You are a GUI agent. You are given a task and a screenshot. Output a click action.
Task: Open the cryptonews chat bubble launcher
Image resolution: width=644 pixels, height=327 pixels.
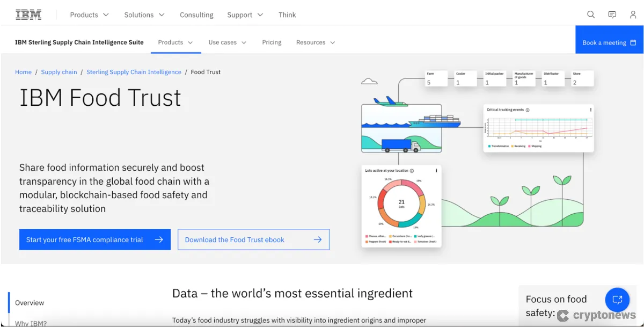[x=617, y=300]
